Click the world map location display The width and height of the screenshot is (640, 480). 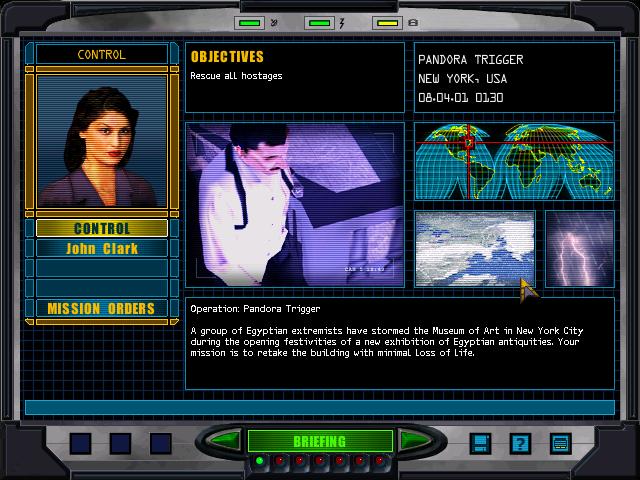514,162
